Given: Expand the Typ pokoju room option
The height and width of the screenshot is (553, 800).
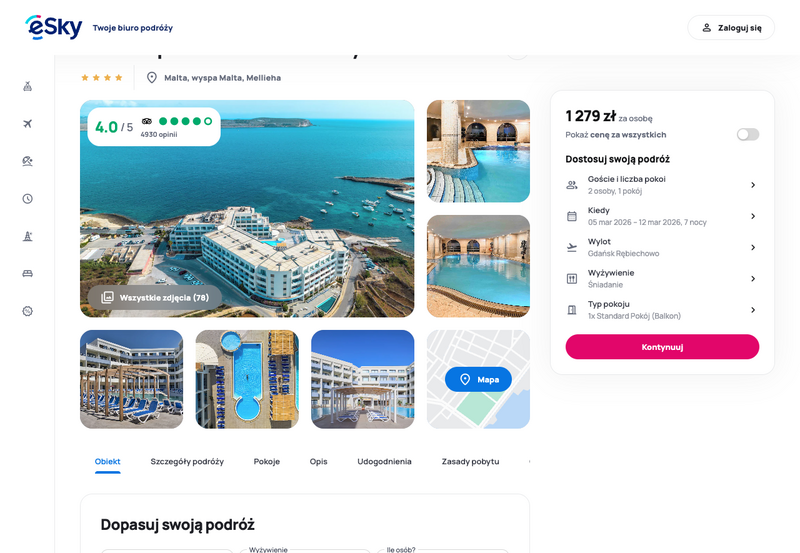Looking at the screenshot, I should pyautogui.click(x=662, y=310).
